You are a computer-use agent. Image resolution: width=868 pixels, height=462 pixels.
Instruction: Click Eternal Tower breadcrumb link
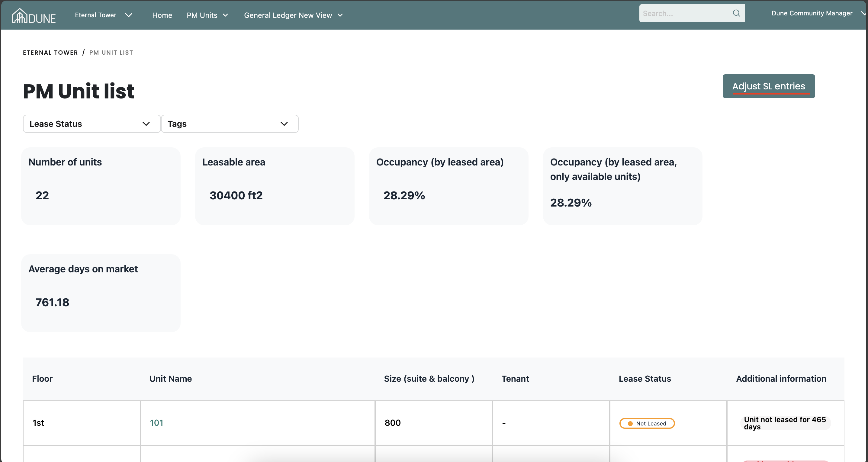pyautogui.click(x=50, y=53)
